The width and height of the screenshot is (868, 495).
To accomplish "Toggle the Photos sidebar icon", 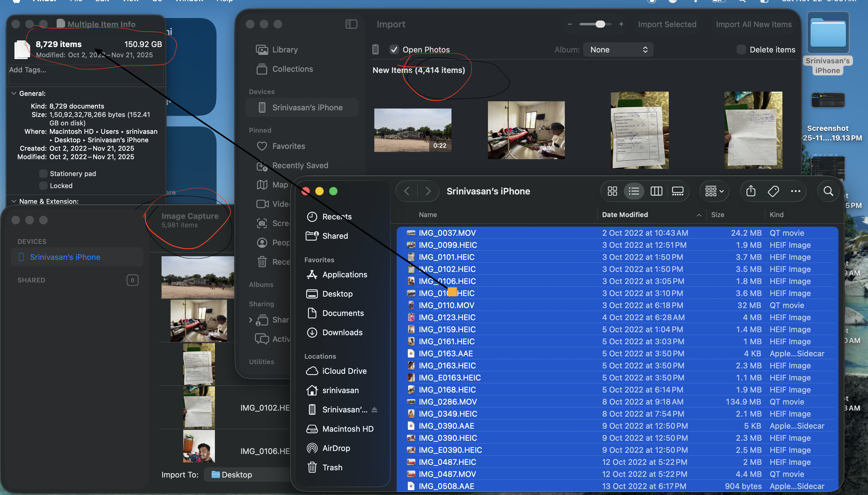I will point(351,24).
